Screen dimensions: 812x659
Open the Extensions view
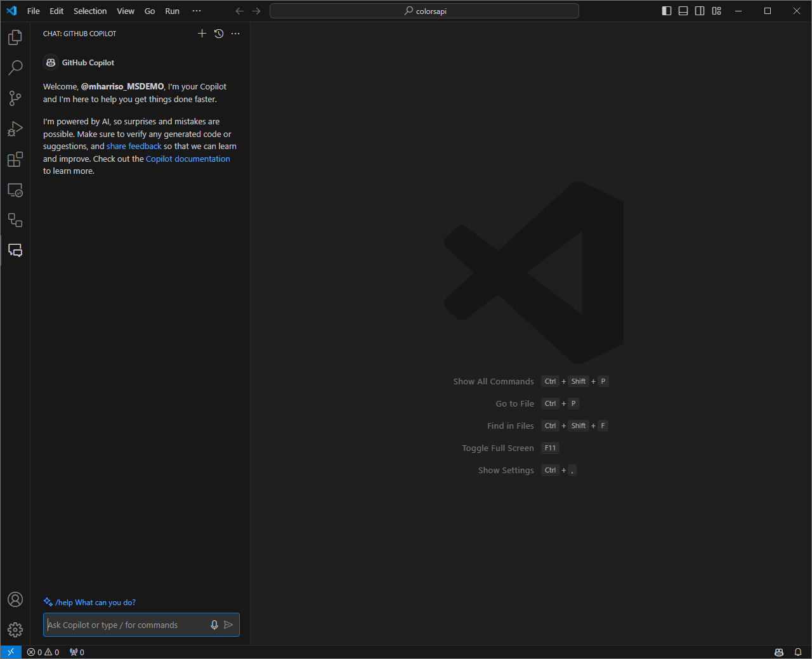[x=15, y=159]
